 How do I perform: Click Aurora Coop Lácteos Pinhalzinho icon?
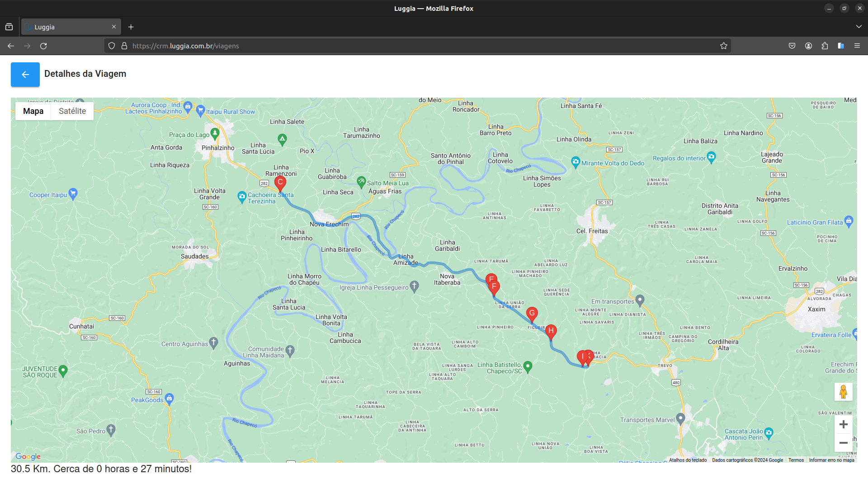[x=188, y=106]
